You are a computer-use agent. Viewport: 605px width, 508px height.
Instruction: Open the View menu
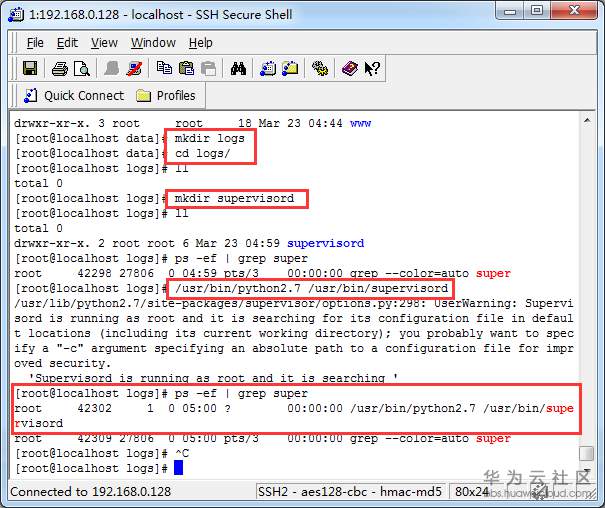[104, 42]
